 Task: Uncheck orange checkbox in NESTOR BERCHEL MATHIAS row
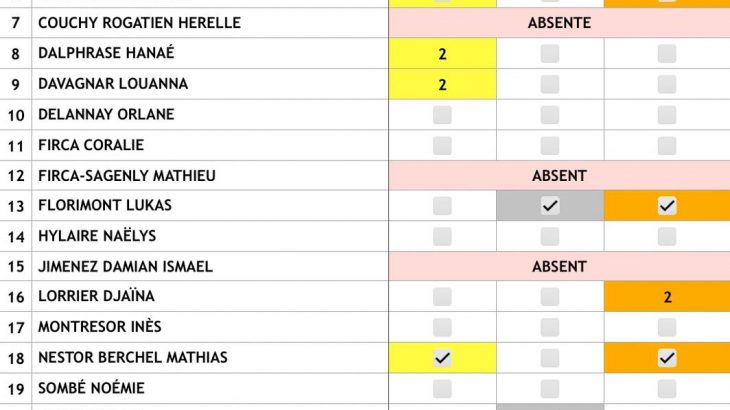(667, 358)
